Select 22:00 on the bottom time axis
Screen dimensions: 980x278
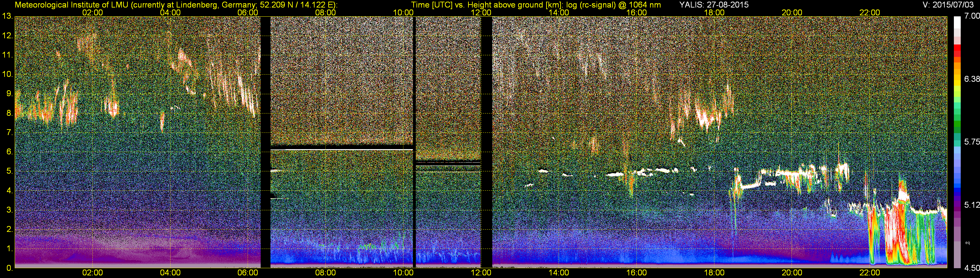[x=870, y=273]
